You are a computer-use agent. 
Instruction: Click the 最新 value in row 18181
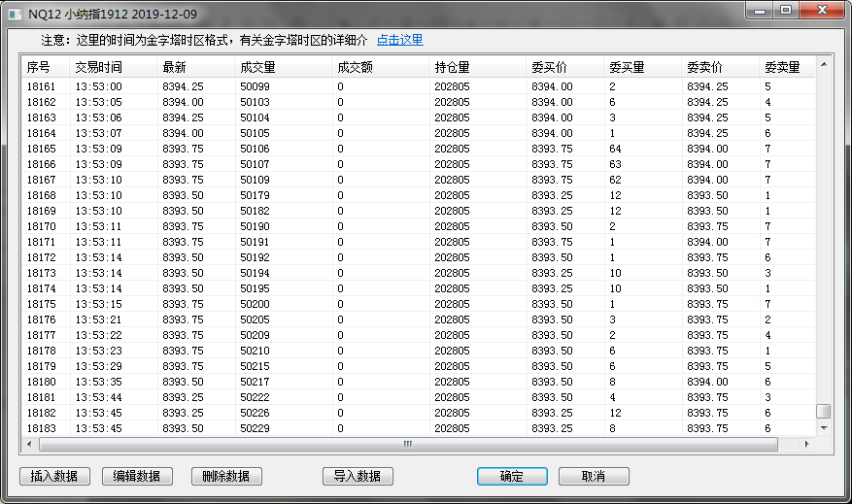183,397
